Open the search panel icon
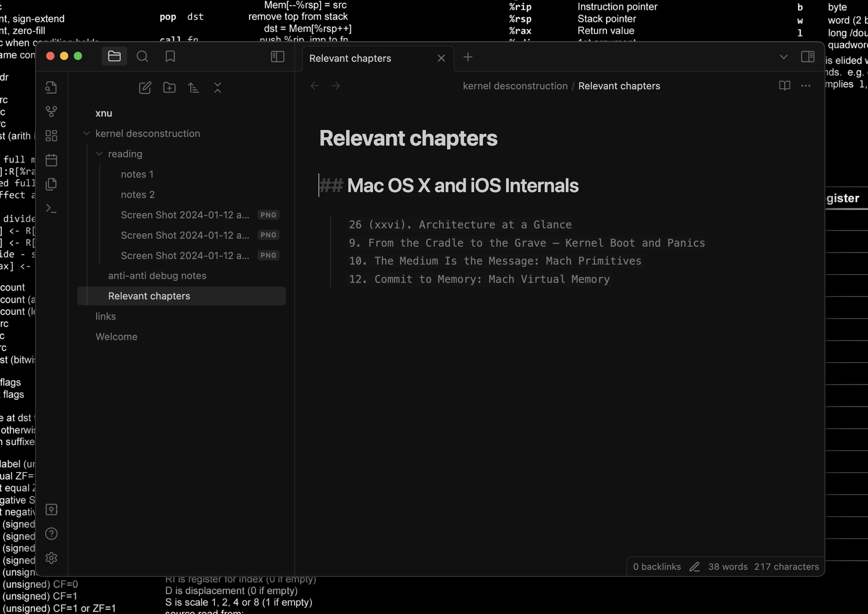This screenshot has height=614, width=868. click(142, 56)
